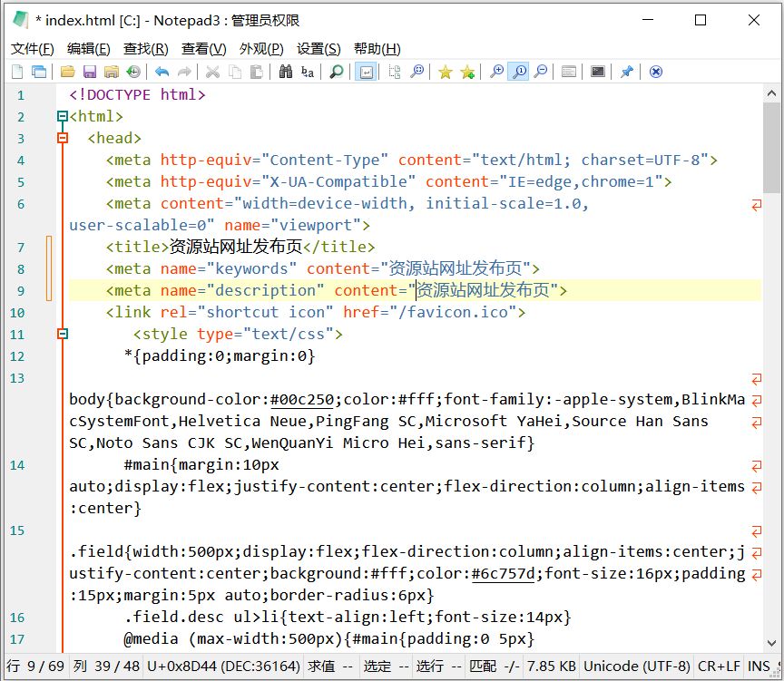Image resolution: width=784 pixels, height=681 pixels.
Task: Open the Replace dialog icon
Action: (x=308, y=72)
